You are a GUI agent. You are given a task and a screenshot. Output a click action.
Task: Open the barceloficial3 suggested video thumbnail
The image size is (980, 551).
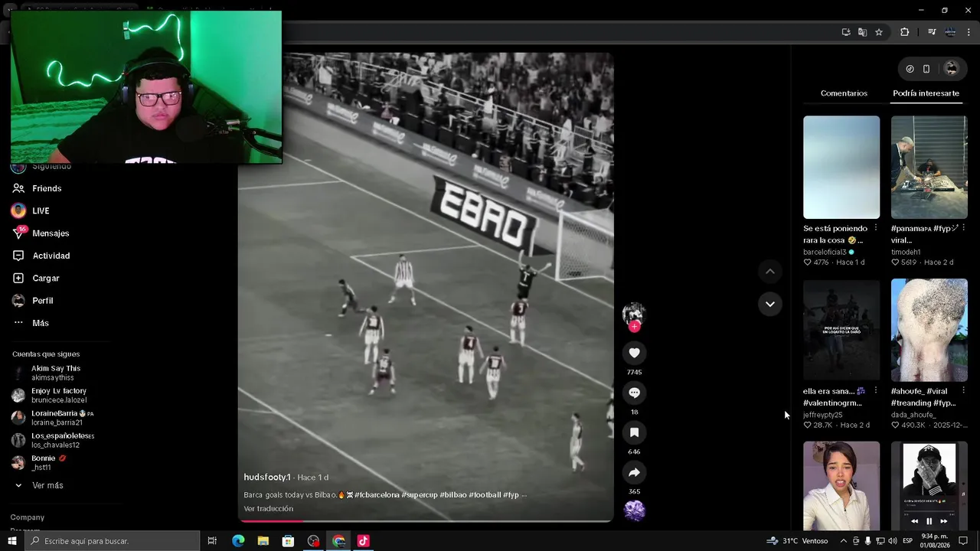(x=841, y=167)
